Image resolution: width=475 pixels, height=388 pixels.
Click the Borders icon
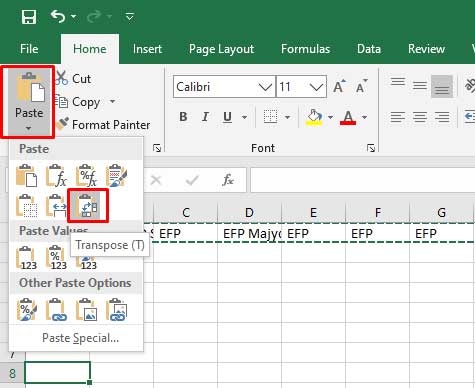click(270, 117)
